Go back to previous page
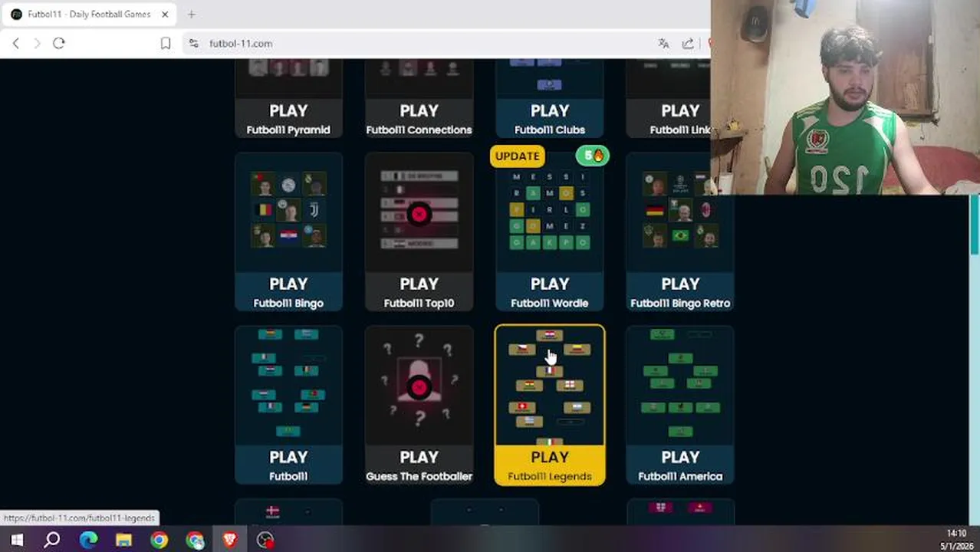980x552 pixels. 16,44
